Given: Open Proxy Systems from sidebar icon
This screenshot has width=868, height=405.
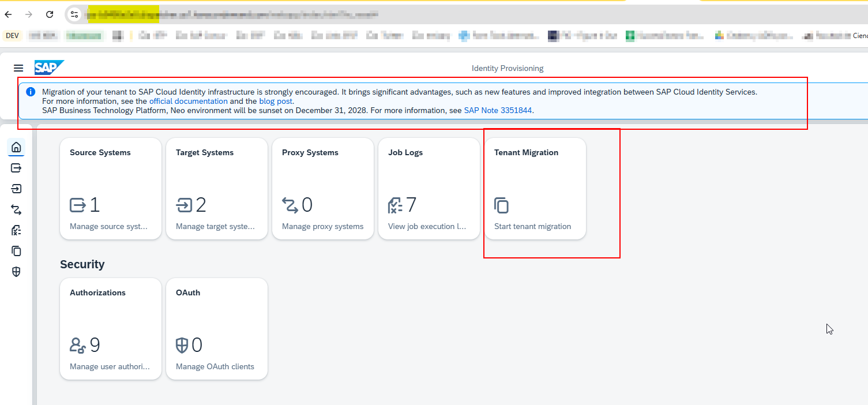Looking at the screenshot, I should point(16,209).
